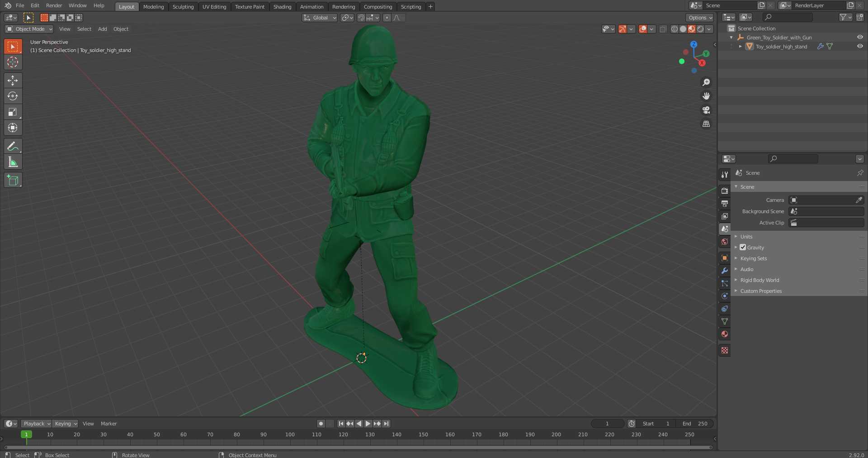Select the 3D Cursor tool
The height and width of the screenshot is (458, 868).
click(13, 62)
